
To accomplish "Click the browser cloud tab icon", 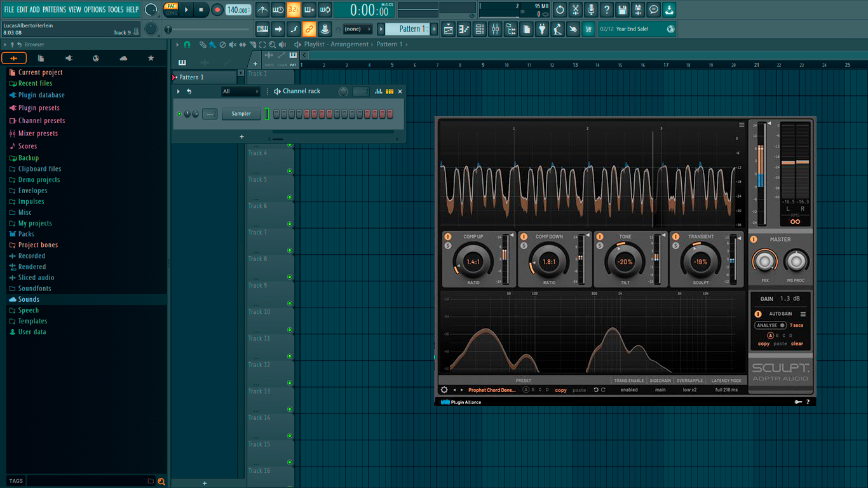I will [123, 58].
